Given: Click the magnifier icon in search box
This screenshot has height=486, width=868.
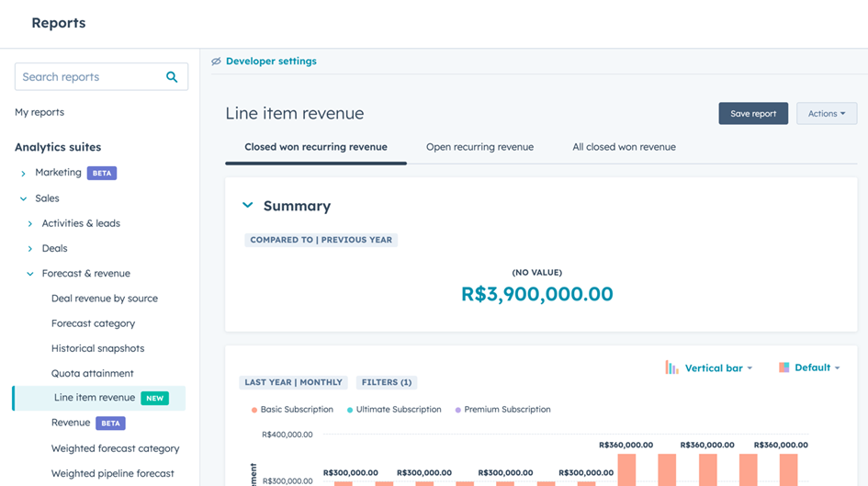Looking at the screenshot, I should (x=172, y=77).
